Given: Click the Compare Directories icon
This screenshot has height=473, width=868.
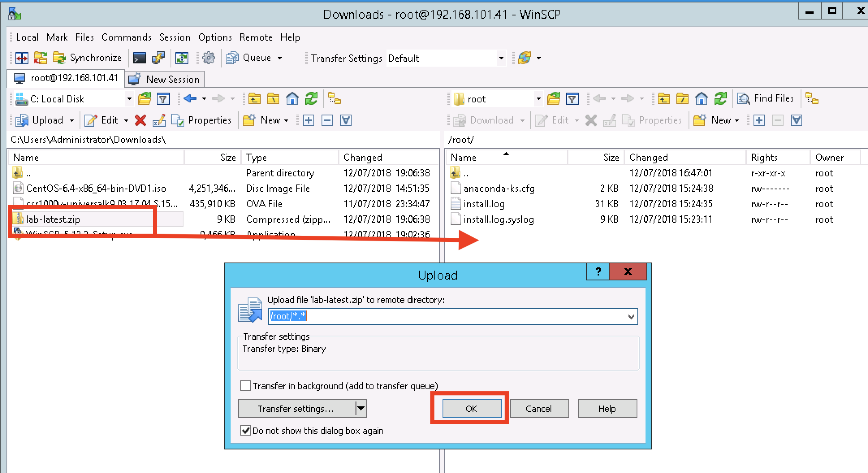Looking at the screenshot, I should (x=22, y=58).
